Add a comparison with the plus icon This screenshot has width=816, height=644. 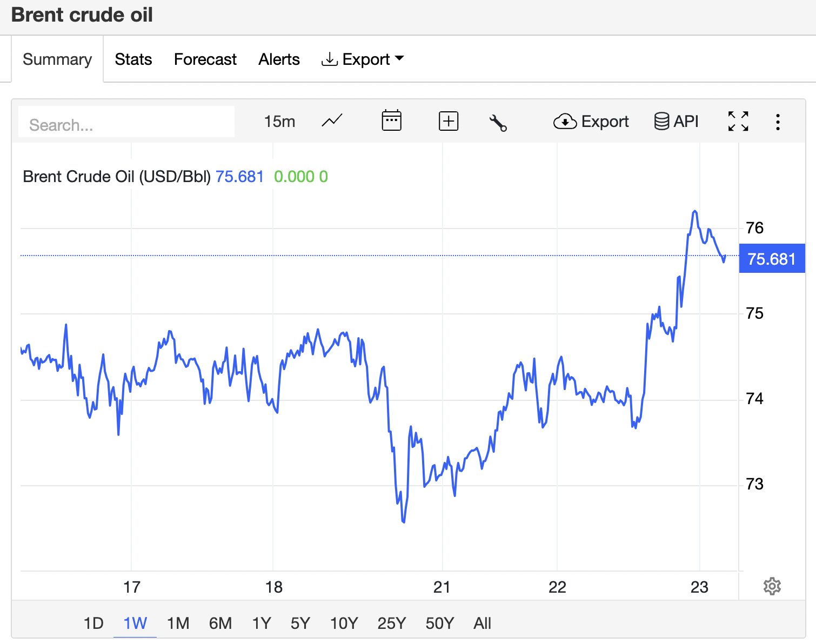[x=449, y=121]
